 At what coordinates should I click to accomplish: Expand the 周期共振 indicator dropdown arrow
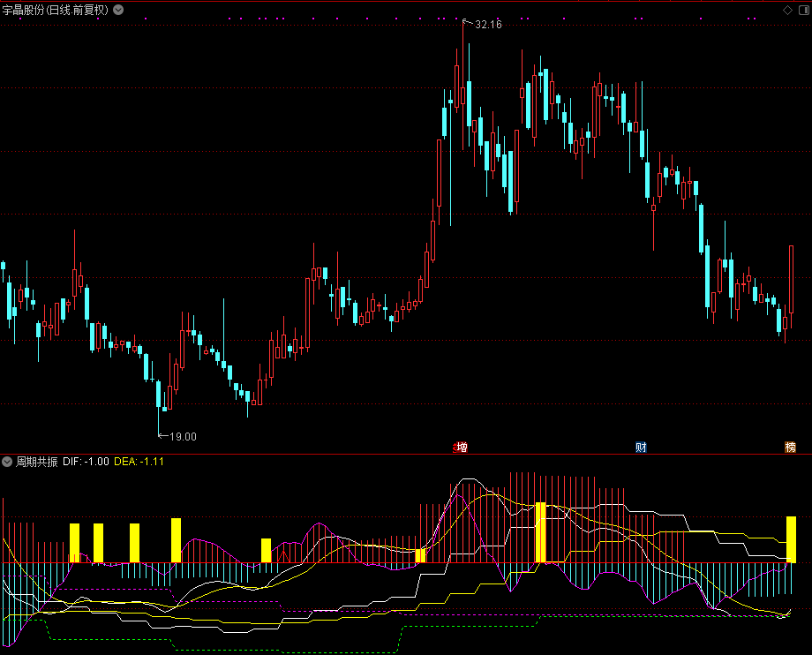(x=7, y=462)
